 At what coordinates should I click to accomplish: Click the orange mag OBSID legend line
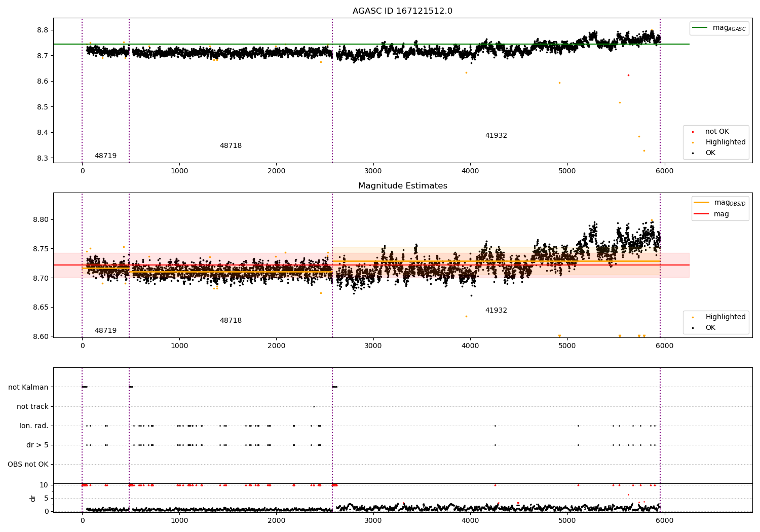point(701,203)
